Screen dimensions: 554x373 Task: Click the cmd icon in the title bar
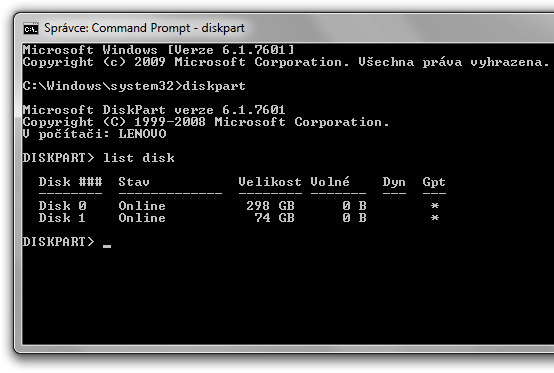click(x=31, y=28)
